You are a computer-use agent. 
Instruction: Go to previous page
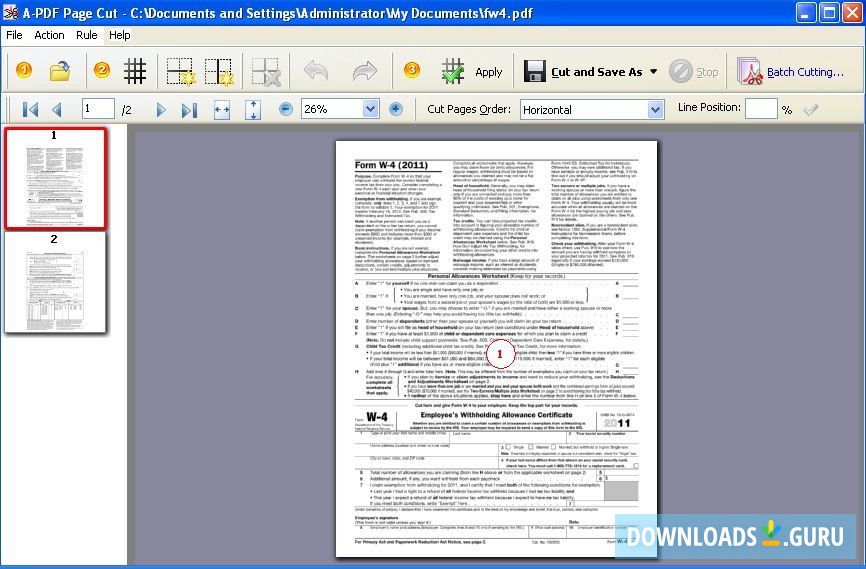[x=56, y=110]
